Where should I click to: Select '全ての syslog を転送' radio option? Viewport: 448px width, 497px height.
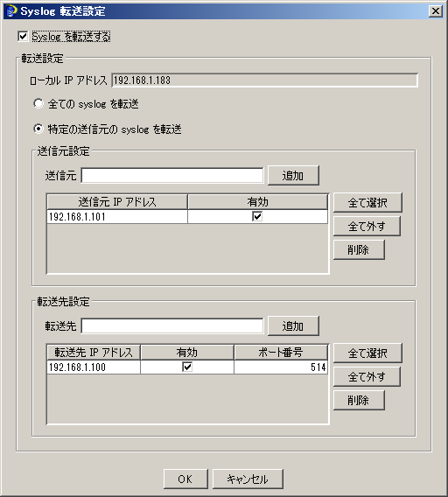click(38, 103)
